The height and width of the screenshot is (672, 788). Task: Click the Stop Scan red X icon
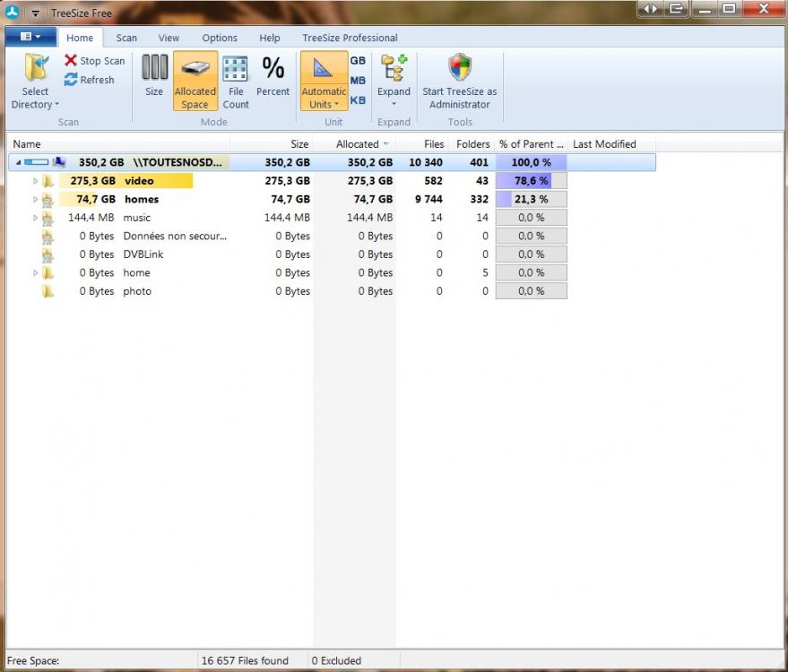tap(71, 61)
